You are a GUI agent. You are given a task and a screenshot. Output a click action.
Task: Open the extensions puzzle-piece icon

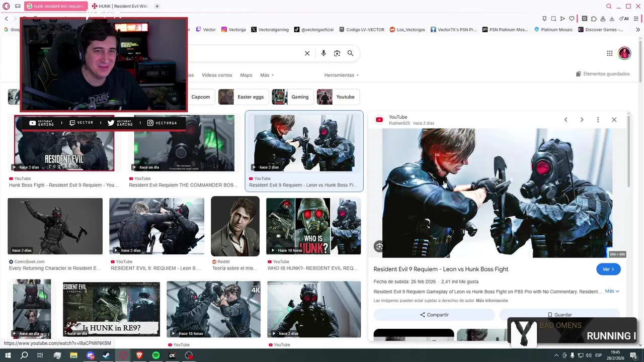click(594, 19)
